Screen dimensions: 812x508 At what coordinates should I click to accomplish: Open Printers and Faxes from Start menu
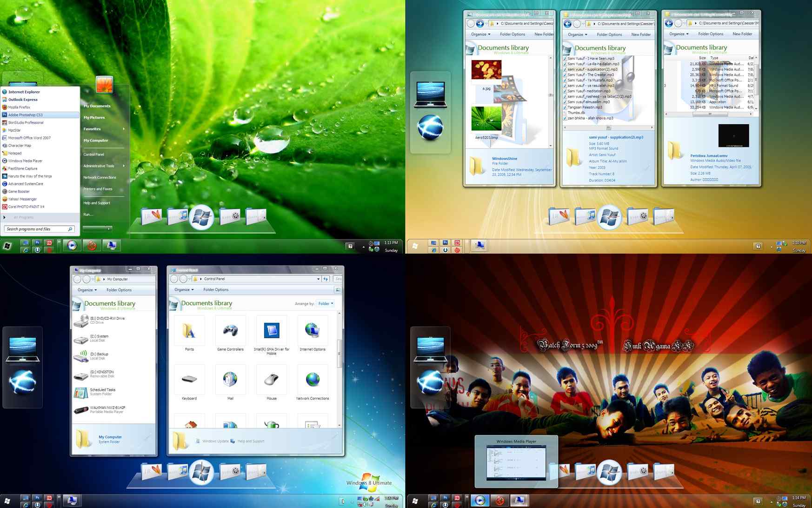[98, 189]
